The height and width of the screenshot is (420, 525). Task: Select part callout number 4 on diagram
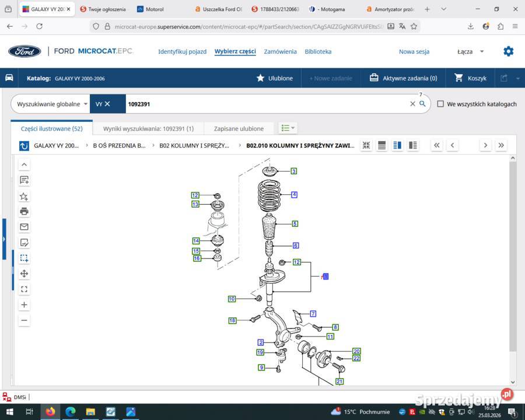[x=295, y=194]
